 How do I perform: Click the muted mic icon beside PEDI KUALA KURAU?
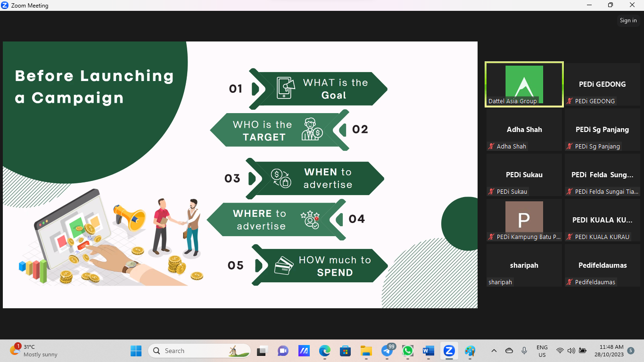[x=570, y=237]
